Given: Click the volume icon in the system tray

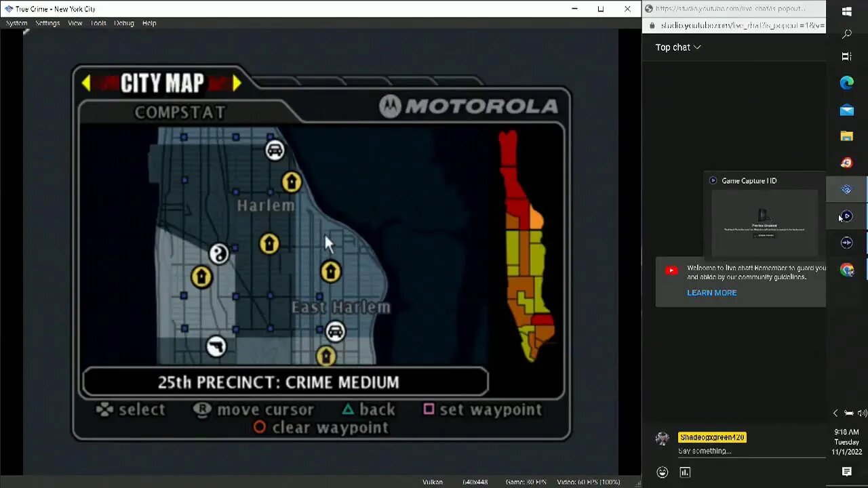Looking at the screenshot, I should (862, 413).
